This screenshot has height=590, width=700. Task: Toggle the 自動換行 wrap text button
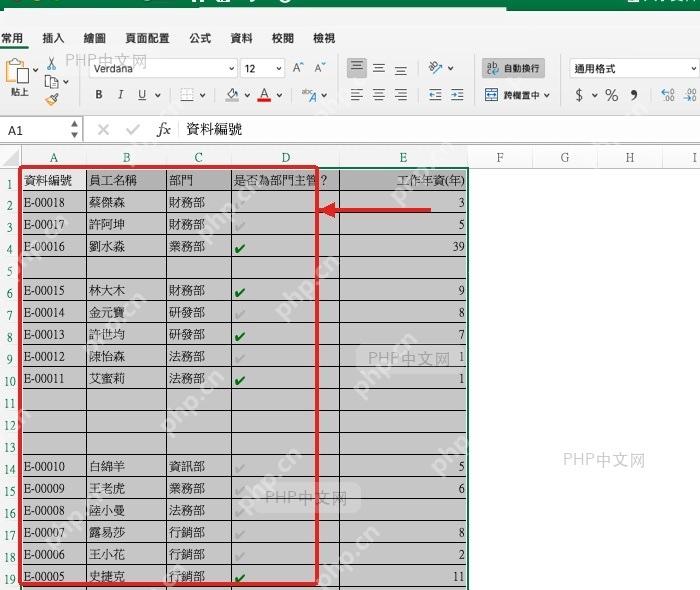click(x=513, y=68)
